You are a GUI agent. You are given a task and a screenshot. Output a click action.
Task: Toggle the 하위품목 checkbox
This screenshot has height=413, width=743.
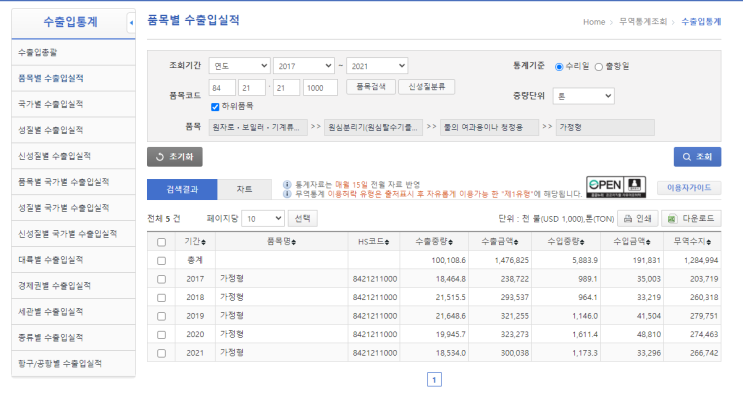click(215, 106)
